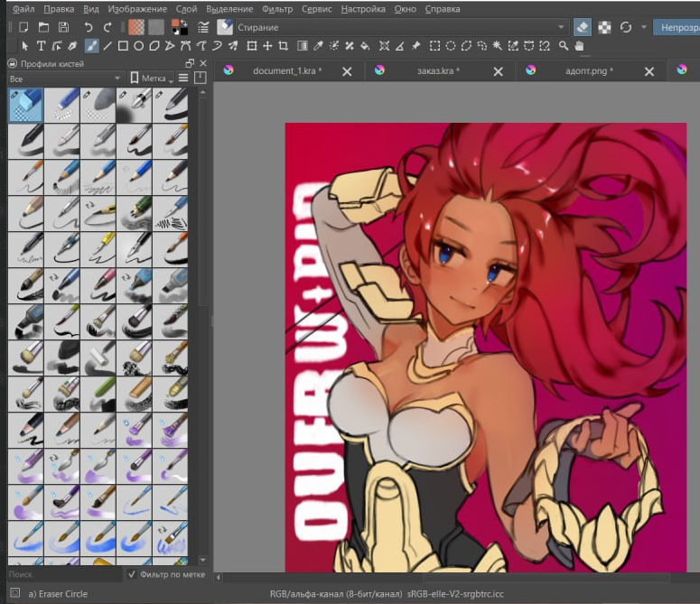Viewport: 700px width, 604px height.
Task: Select the Color Picker eyedropper tool
Action: click(x=318, y=46)
